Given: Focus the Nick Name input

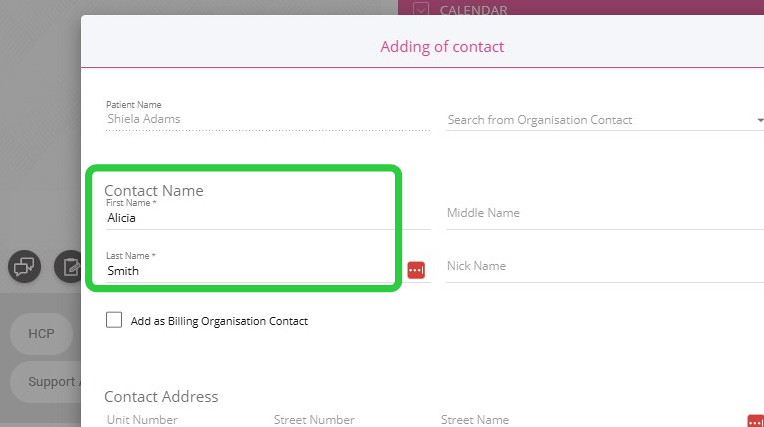Looking at the screenshot, I should [600, 266].
